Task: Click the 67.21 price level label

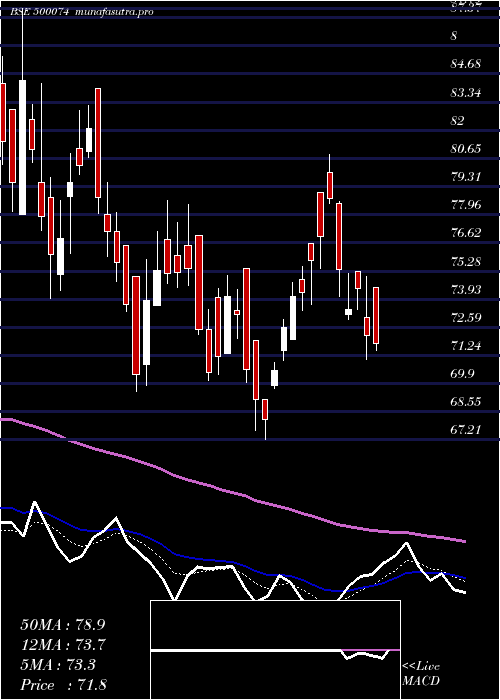Action: click(466, 429)
